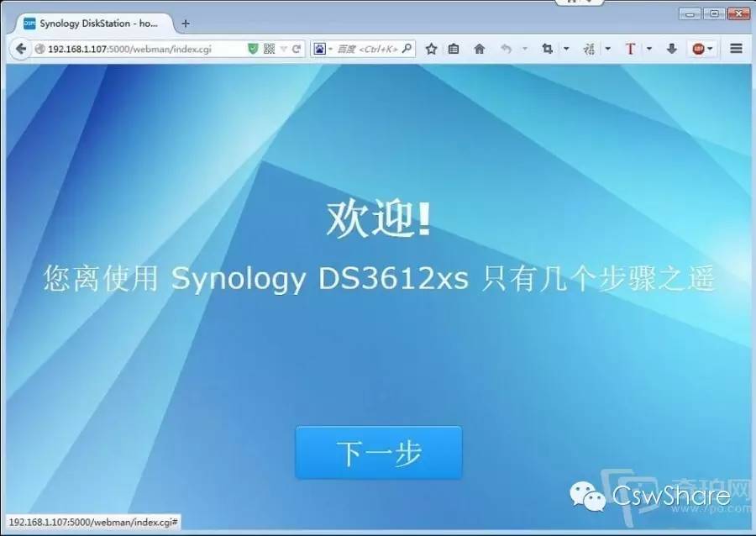
Task: Click the bookmarks sidebar icon
Action: [454, 48]
